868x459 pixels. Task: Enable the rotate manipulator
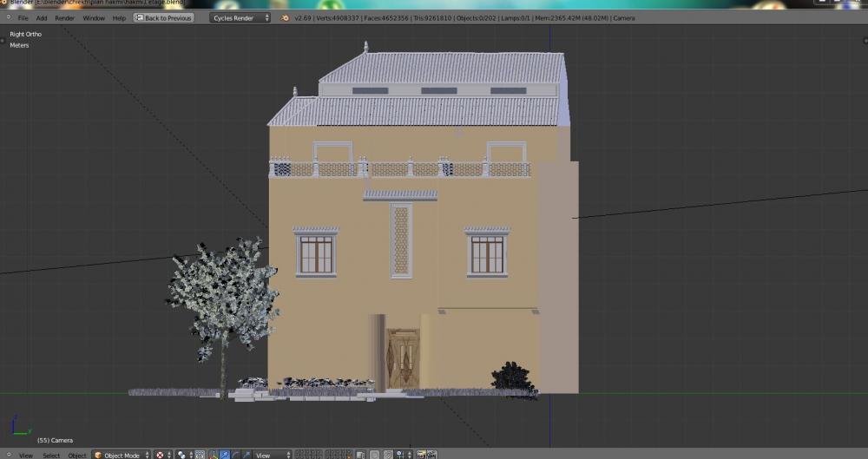click(236, 455)
